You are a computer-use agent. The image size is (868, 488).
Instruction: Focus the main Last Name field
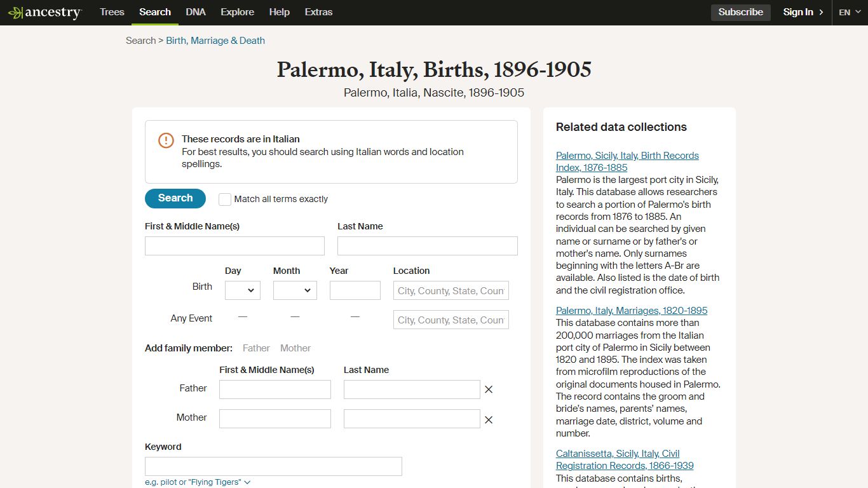point(428,246)
